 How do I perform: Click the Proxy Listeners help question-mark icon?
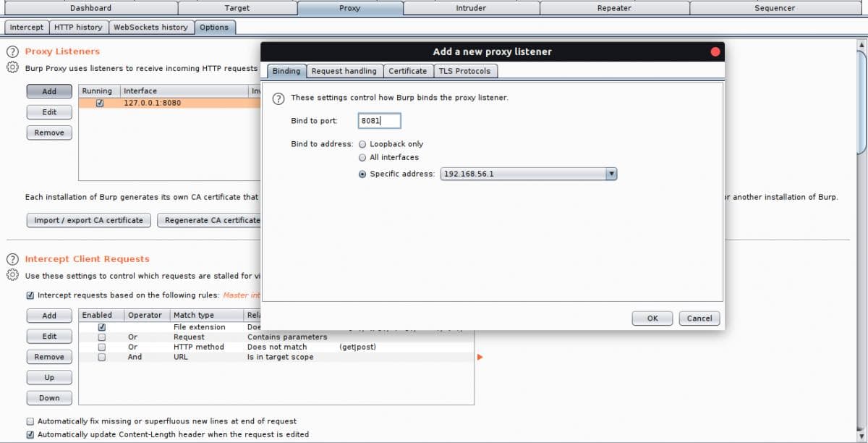tap(12, 52)
